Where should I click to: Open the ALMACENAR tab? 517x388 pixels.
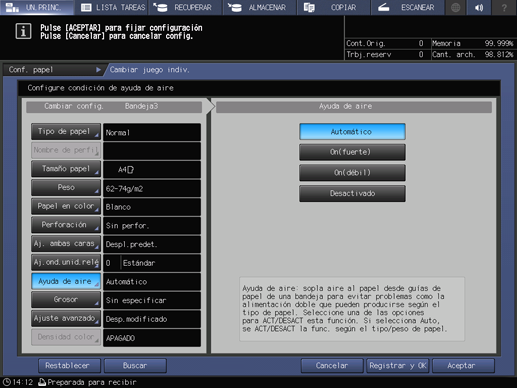(x=260, y=7)
